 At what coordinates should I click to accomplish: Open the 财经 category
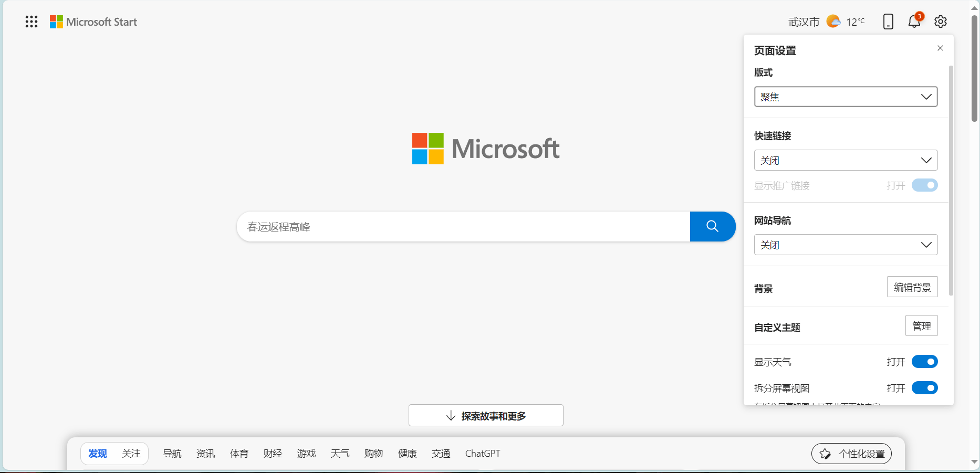(x=273, y=454)
